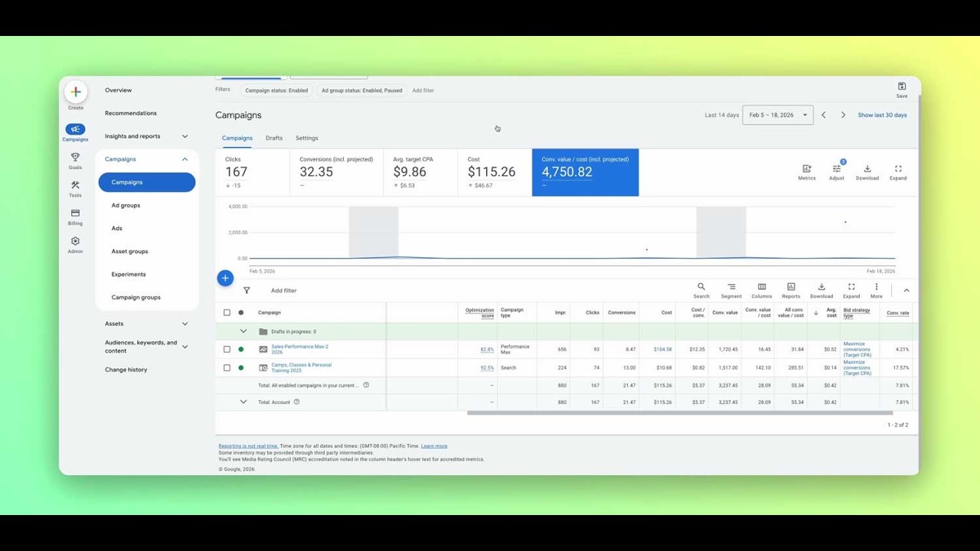Toggle the select-all checkbox in table header

(227, 312)
